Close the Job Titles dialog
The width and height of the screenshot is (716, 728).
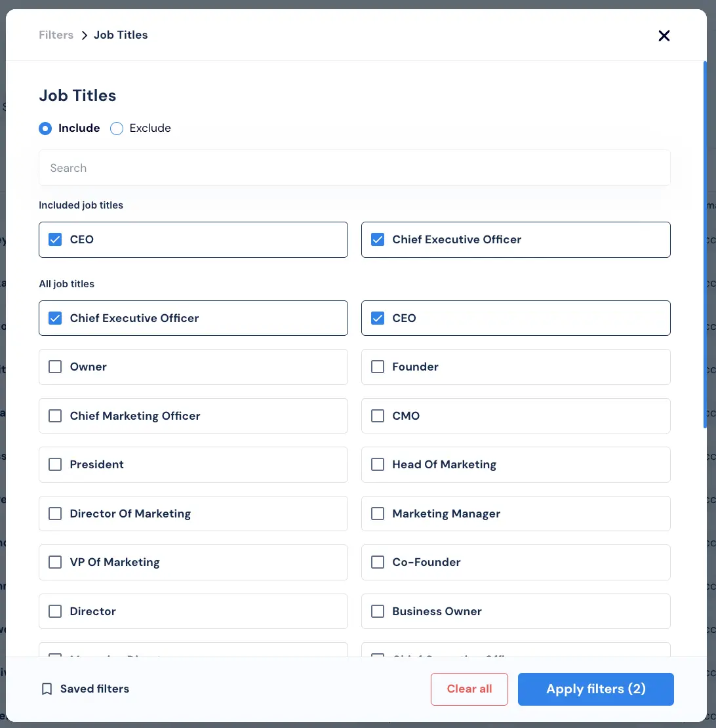pyautogui.click(x=664, y=36)
